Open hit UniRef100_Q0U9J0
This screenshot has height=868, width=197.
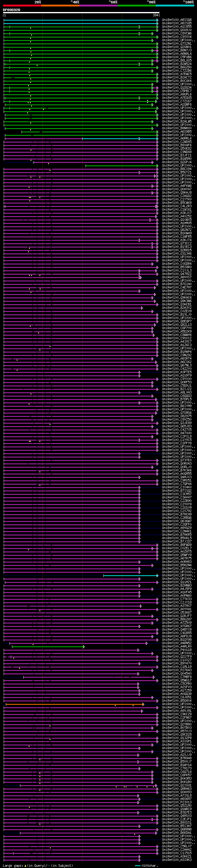pos(176,30)
